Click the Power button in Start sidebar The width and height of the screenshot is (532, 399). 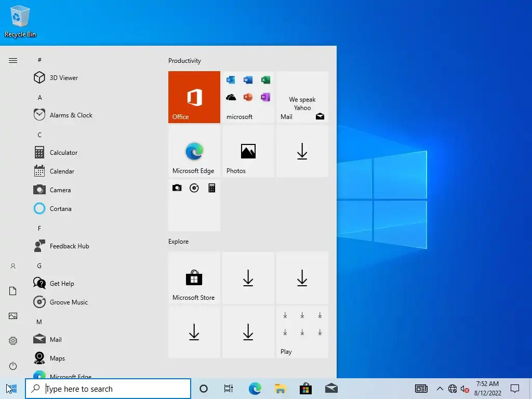pos(13,366)
